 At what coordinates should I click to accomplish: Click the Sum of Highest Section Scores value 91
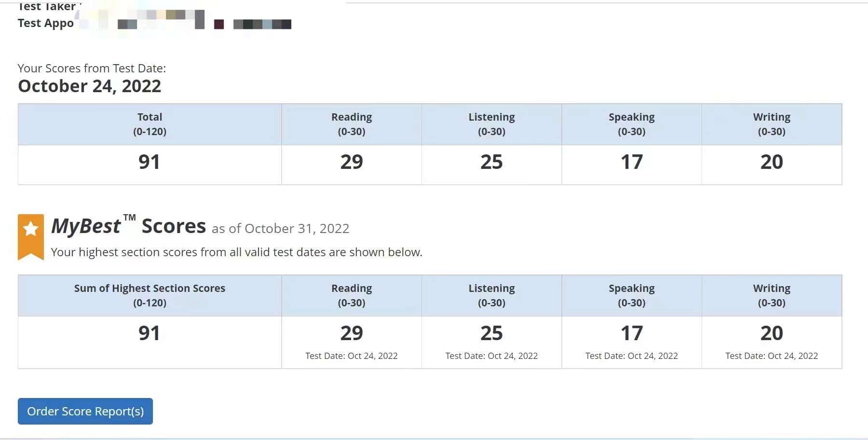click(x=149, y=333)
